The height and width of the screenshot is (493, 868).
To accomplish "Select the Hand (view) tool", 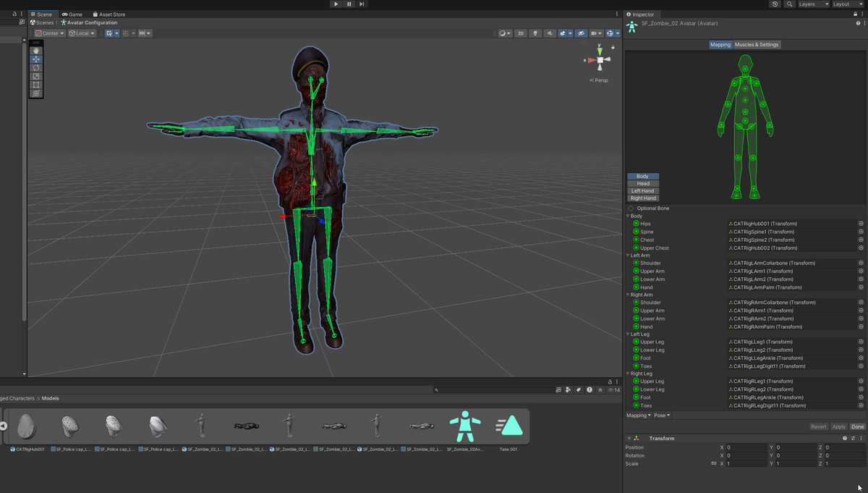I will click(x=36, y=51).
